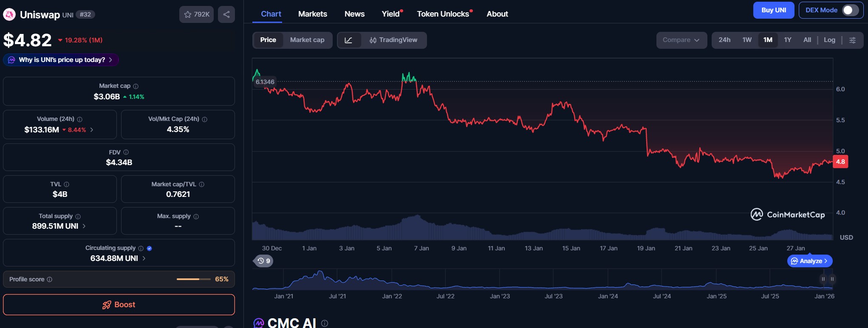Click the 6.1346 starting price label

point(265,82)
